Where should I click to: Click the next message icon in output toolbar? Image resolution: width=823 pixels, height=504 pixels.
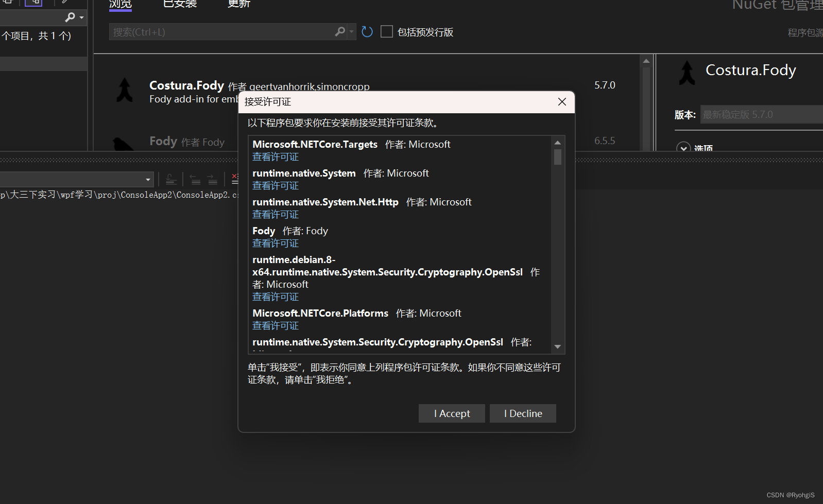point(212,180)
